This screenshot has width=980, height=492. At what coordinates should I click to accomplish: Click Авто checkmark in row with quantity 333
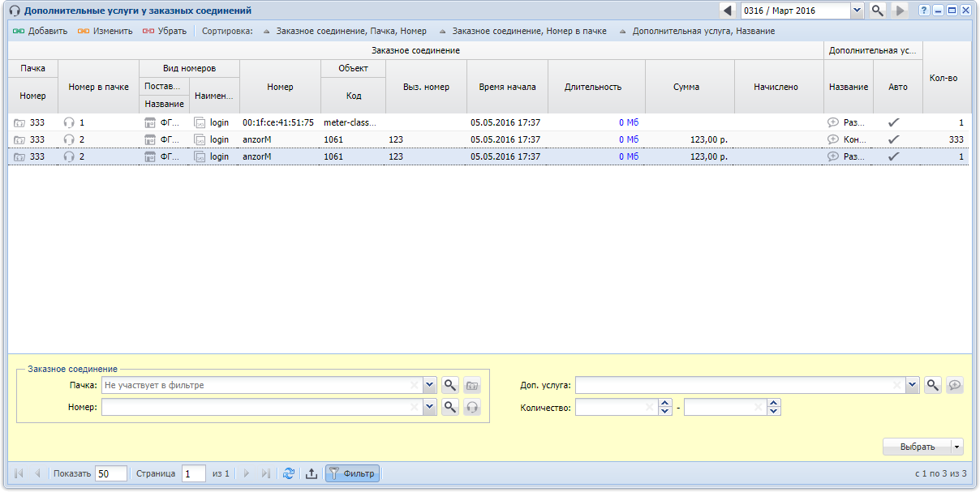893,139
